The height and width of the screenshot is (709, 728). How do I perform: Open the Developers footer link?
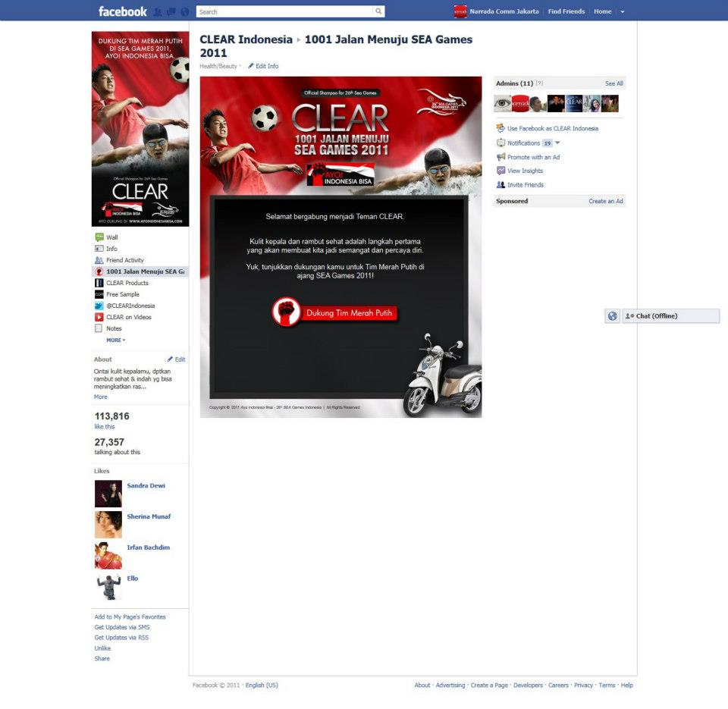(528, 685)
